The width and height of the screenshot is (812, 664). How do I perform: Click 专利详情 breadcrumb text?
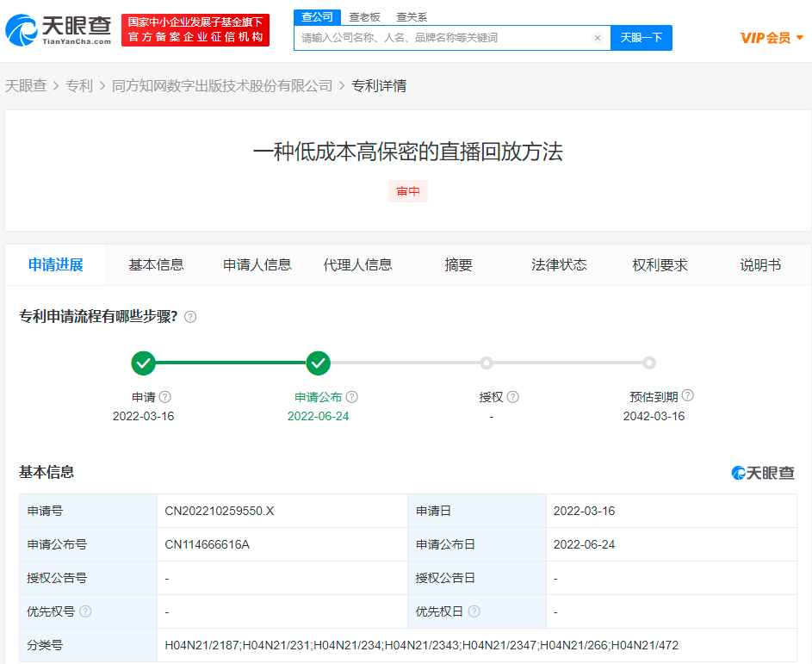(379, 86)
